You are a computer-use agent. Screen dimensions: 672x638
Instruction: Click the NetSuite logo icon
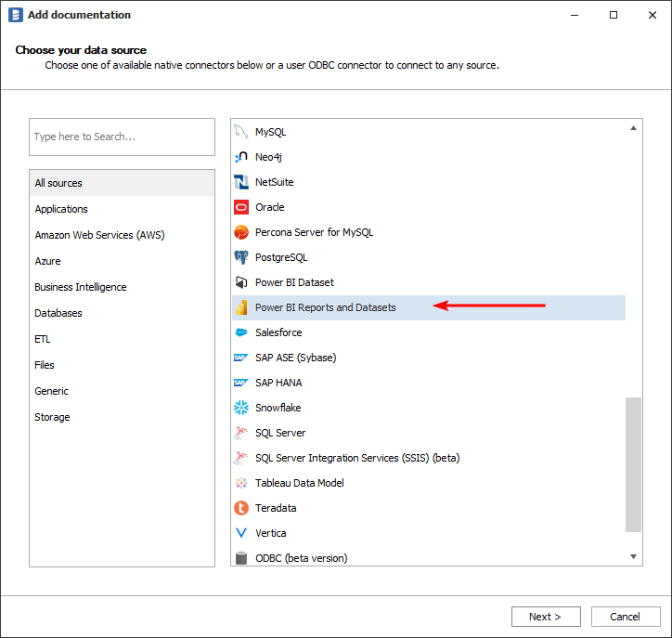click(x=241, y=182)
